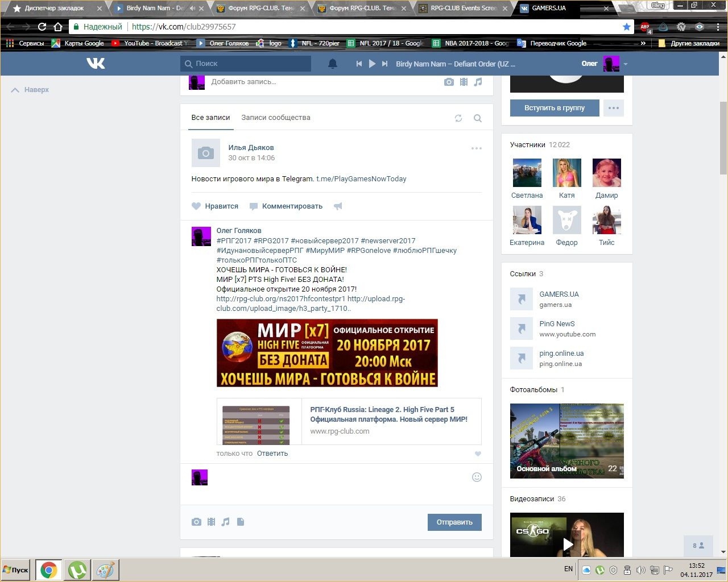Attach an audio track to the comment

pos(226,522)
